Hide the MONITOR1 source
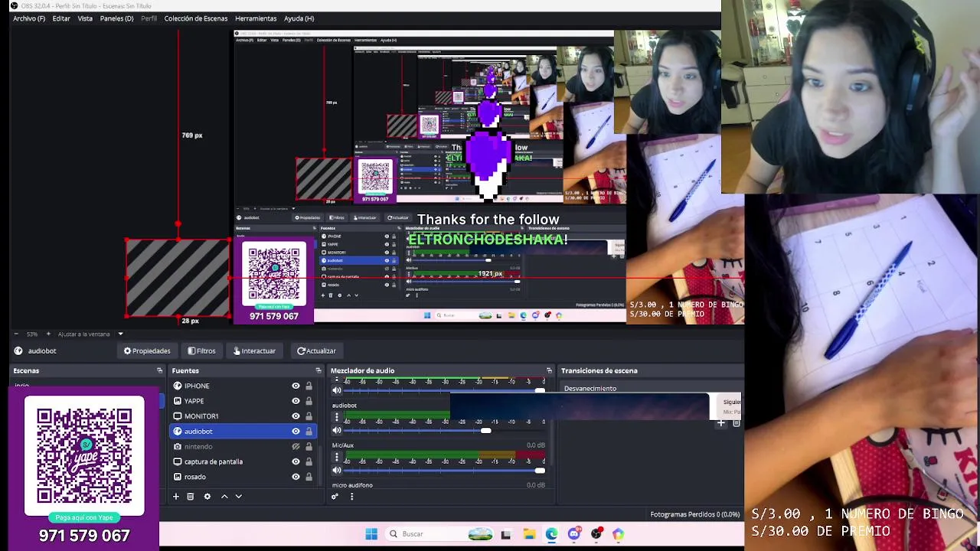The height and width of the screenshot is (551, 980). 296,416
